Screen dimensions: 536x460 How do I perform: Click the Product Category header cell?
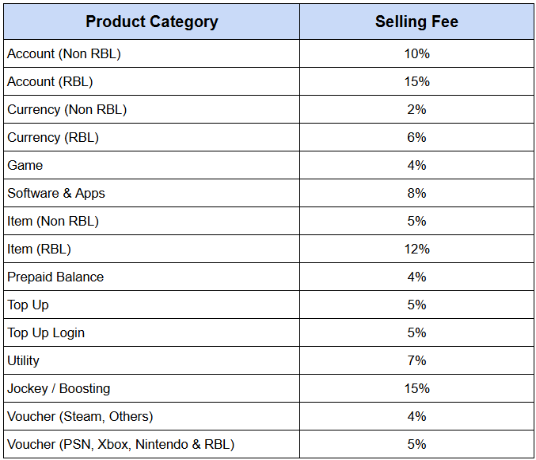(x=151, y=22)
